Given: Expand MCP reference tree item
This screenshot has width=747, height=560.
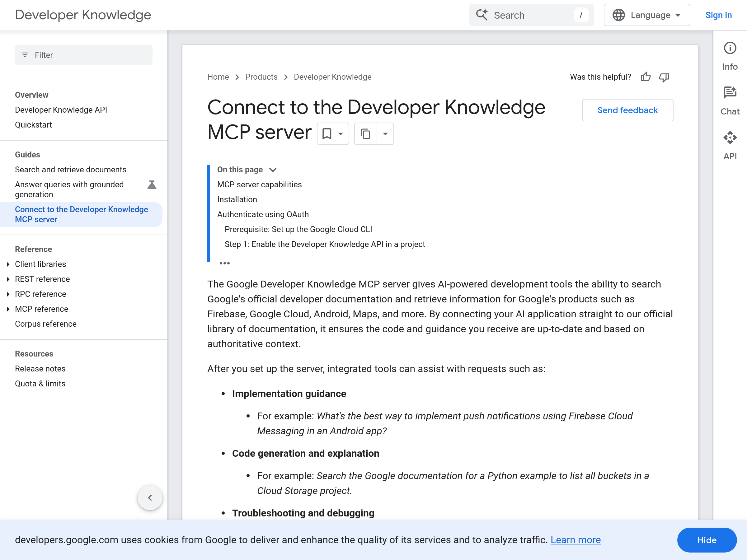Looking at the screenshot, I should (x=8, y=309).
